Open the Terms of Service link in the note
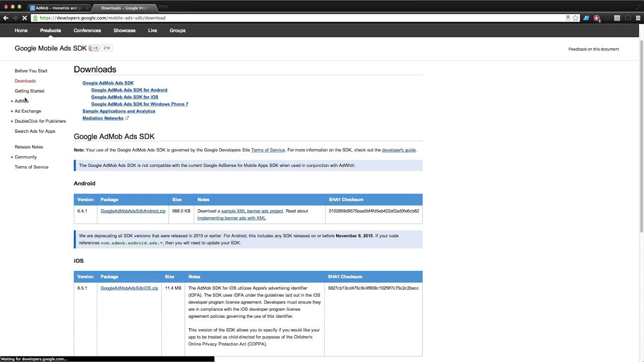This screenshot has height=362, width=644. [268, 150]
